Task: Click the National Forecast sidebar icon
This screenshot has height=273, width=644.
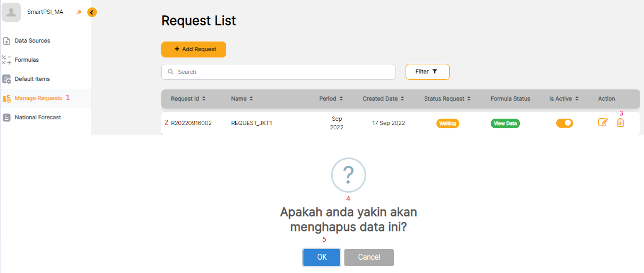Action: coord(7,118)
